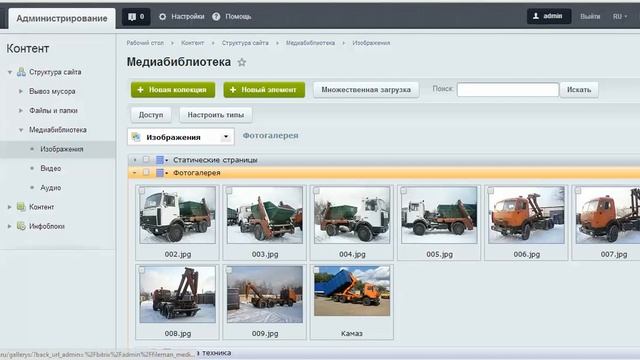The height and width of the screenshot is (360, 640).
Task: Open the notifications counter icon
Action: point(136,17)
